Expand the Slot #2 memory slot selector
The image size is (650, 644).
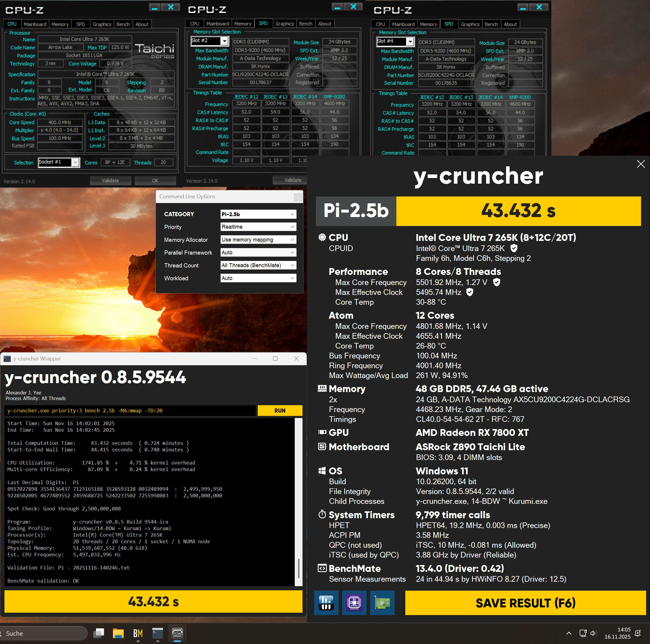[x=224, y=41]
